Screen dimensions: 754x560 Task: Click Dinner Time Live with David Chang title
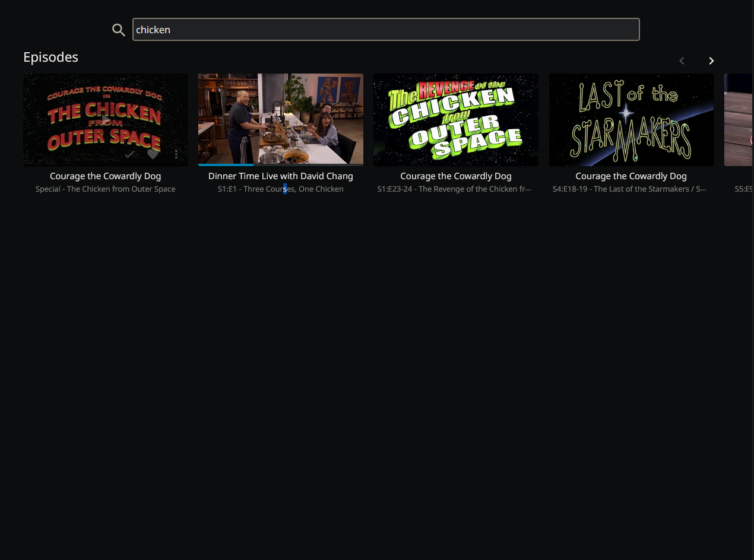point(280,176)
